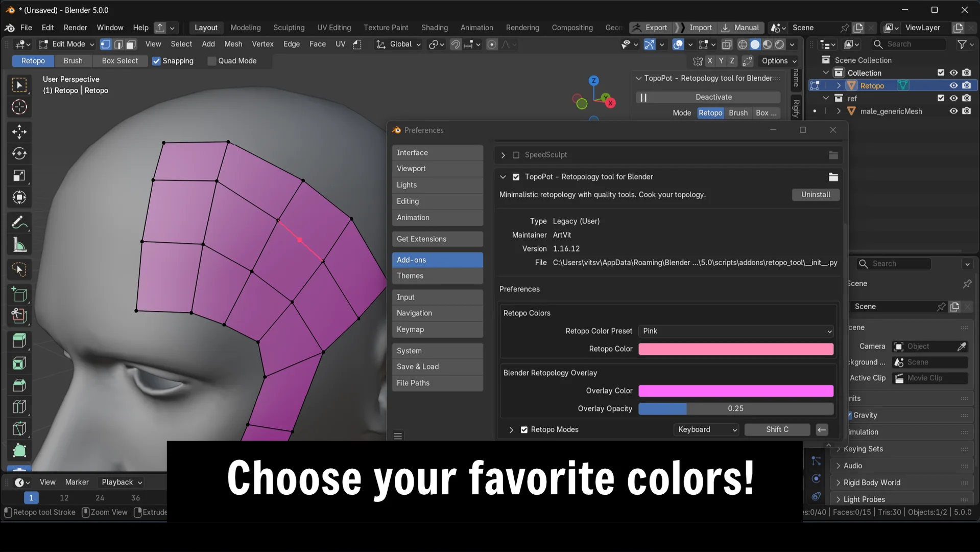Open Keymap section in Preferences
Viewport: 980px width, 552px height.
point(438,330)
